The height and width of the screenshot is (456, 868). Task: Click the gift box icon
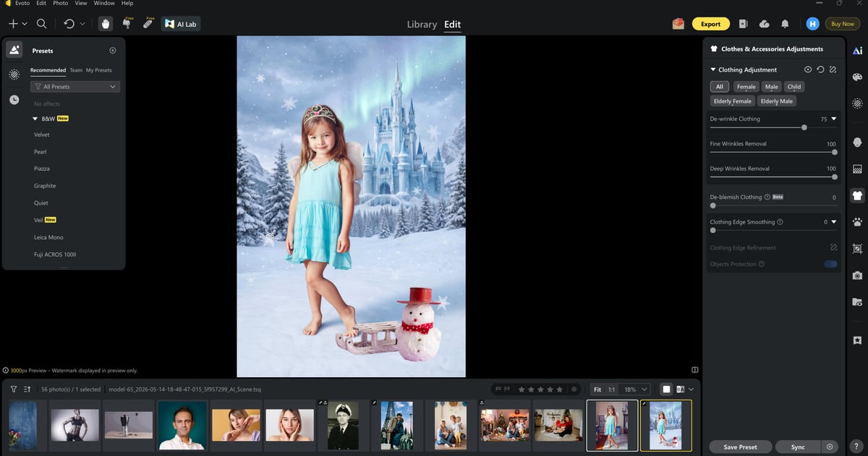point(678,24)
